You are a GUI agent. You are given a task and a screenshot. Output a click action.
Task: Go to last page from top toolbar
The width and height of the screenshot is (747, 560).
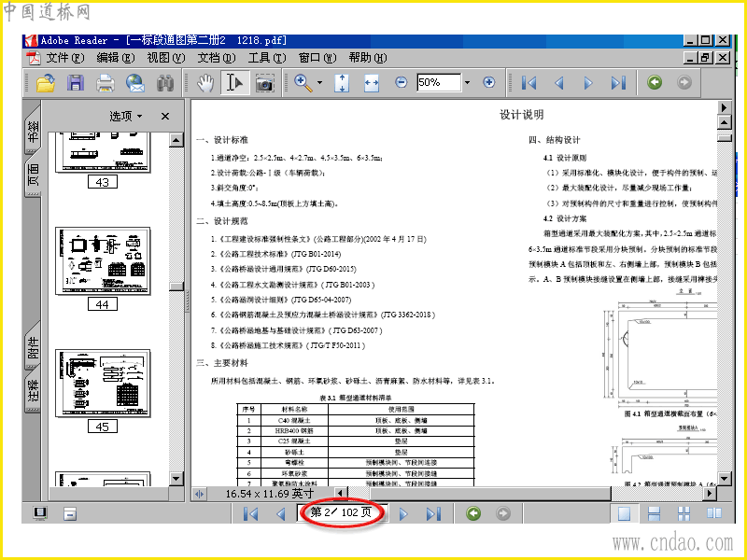pyautogui.click(x=618, y=83)
